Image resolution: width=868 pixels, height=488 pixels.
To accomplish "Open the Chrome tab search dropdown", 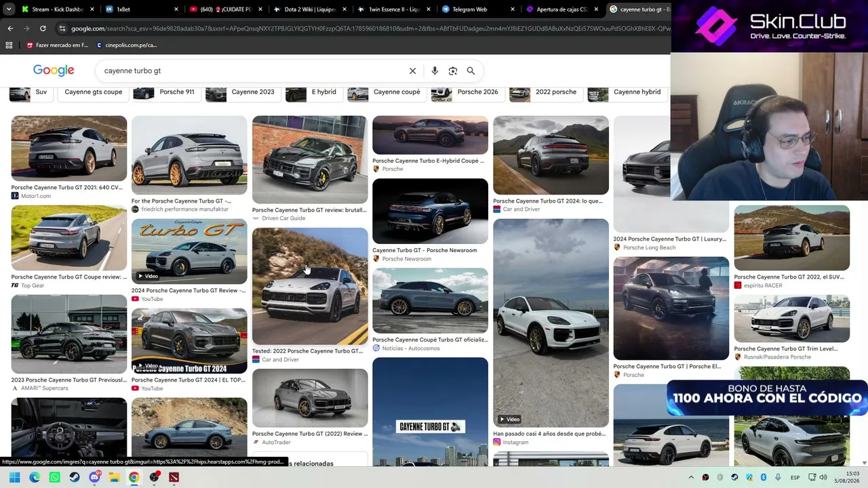I will pos(7,9).
